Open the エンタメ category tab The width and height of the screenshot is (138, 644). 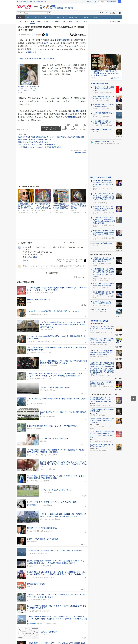[47, 21]
